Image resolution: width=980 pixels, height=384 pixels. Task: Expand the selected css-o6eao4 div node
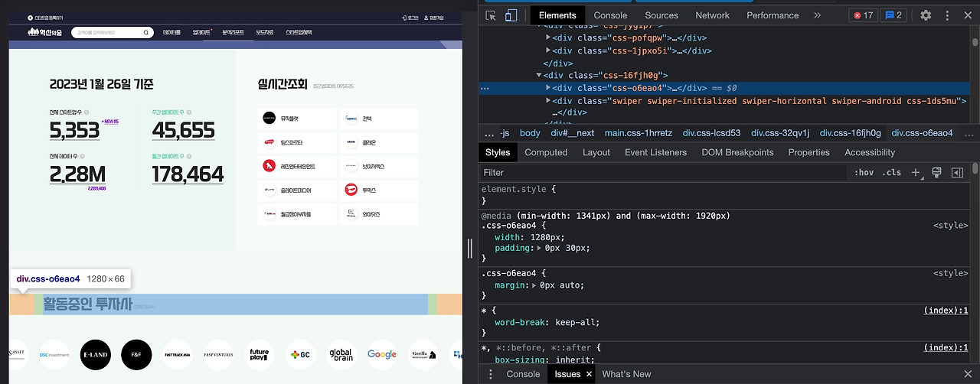pyautogui.click(x=548, y=88)
